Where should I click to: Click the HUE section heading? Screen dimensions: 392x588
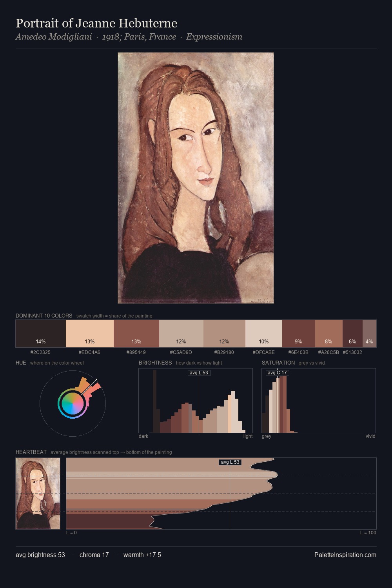point(21,363)
